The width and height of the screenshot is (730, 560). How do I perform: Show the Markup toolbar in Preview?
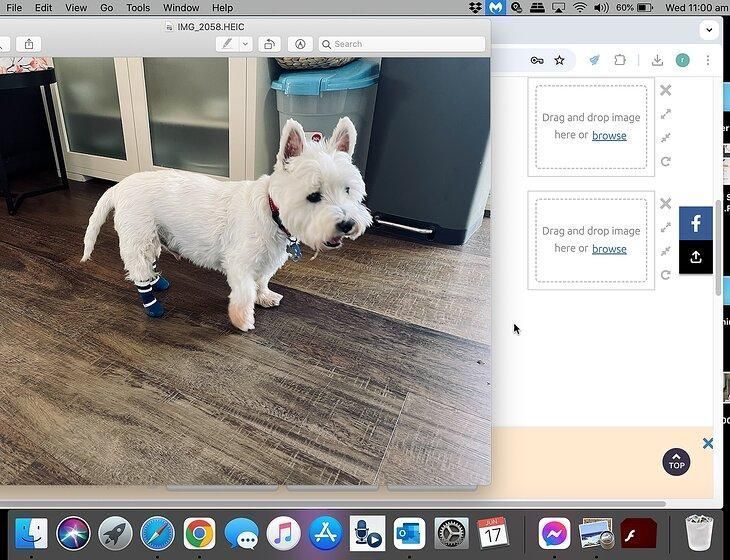[x=300, y=44]
